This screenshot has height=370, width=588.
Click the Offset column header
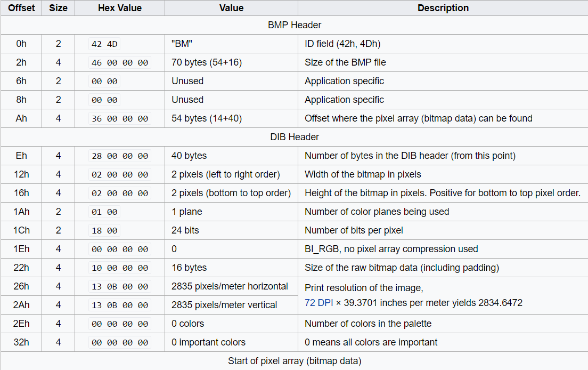21,8
